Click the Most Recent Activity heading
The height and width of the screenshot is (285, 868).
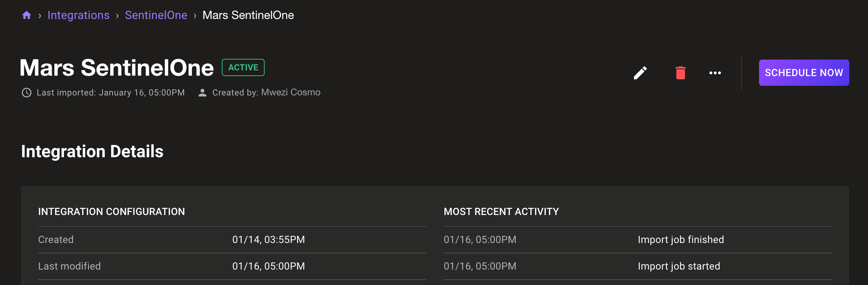(x=501, y=212)
